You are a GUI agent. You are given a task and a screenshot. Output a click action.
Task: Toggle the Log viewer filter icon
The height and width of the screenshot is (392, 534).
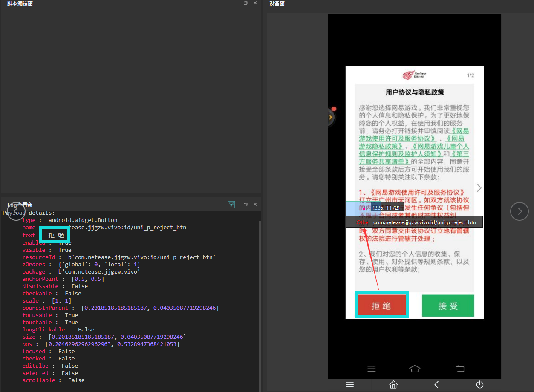pos(231,205)
